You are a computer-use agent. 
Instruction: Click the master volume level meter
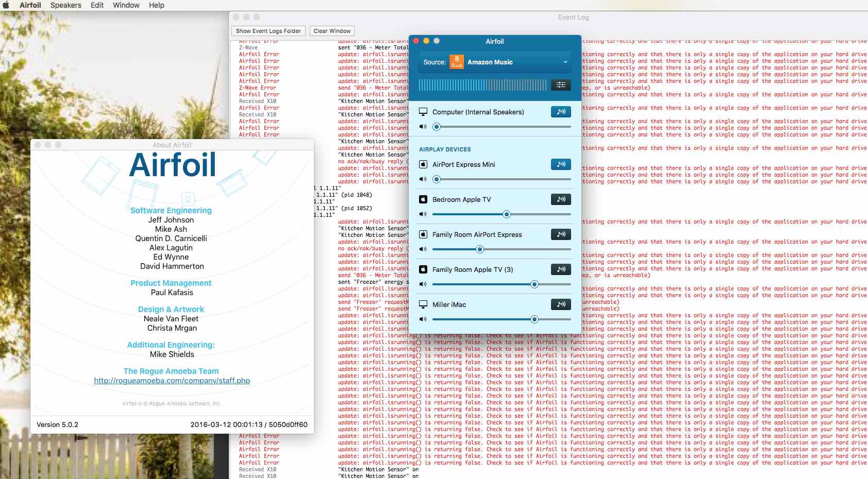tap(482, 85)
